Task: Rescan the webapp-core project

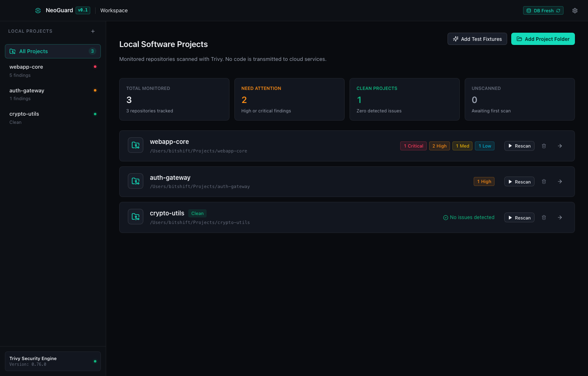Action: pyautogui.click(x=519, y=146)
